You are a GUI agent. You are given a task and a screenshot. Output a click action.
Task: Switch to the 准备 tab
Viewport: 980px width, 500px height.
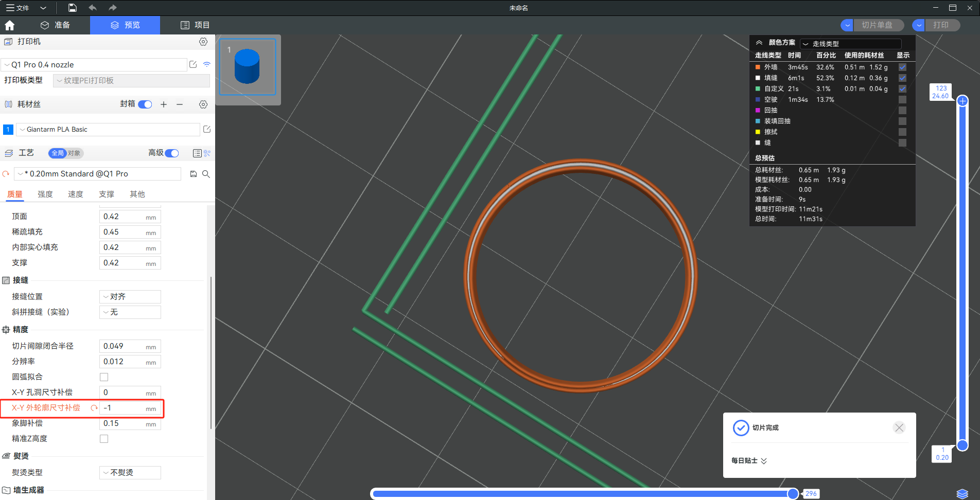click(56, 25)
